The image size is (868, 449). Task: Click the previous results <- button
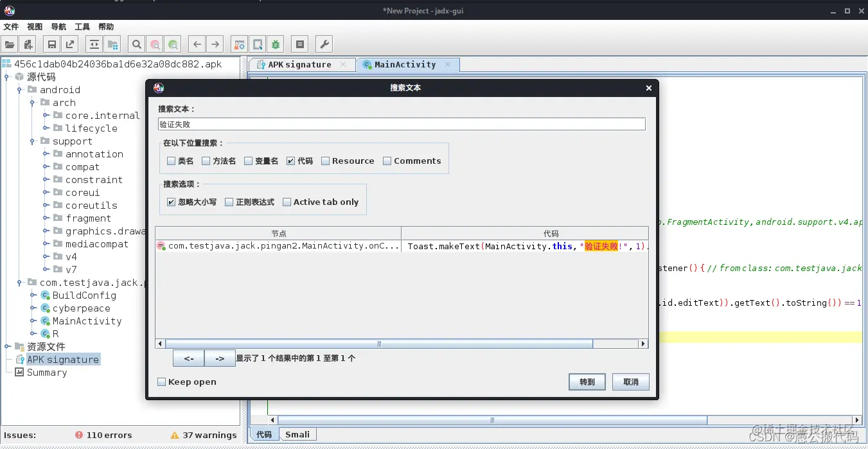pyautogui.click(x=189, y=358)
